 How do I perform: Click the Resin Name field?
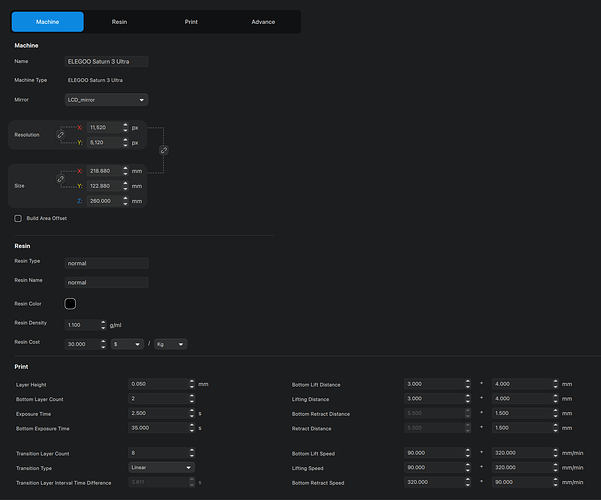(107, 283)
